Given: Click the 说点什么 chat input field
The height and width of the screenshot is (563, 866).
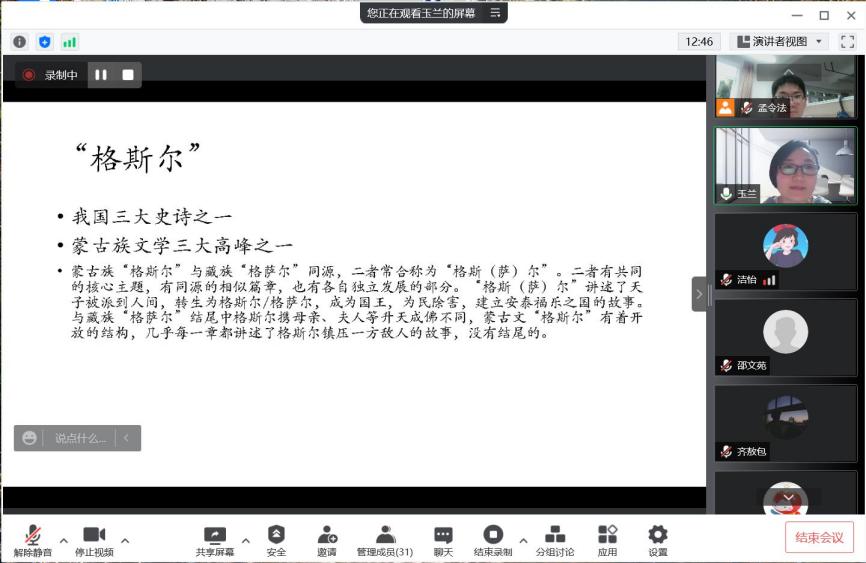Looking at the screenshot, I should point(79,438).
